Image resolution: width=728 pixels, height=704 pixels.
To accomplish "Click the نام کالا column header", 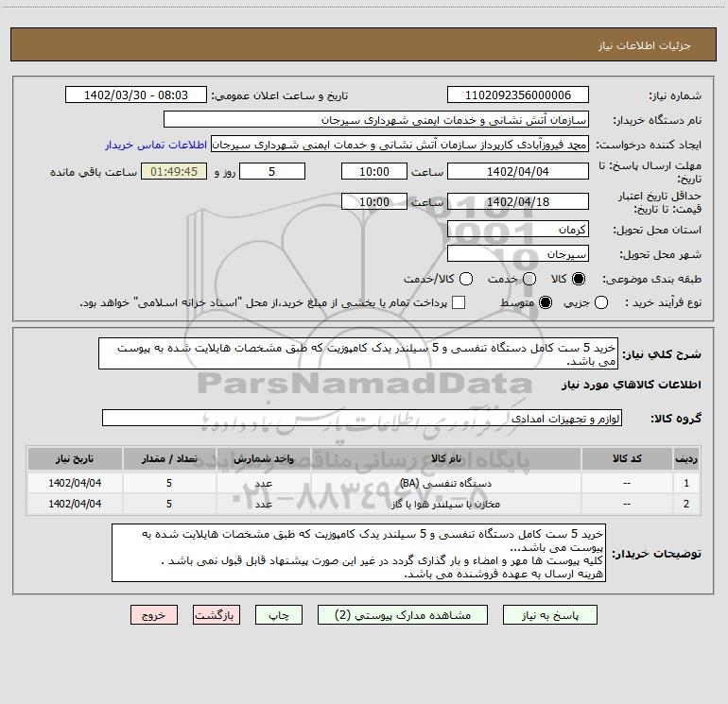I will [445, 458].
